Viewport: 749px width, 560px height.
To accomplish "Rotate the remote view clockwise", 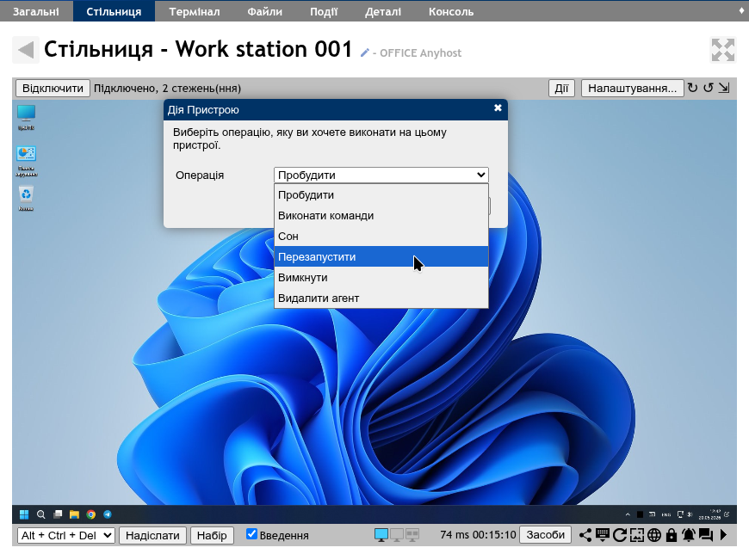I will click(x=692, y=88).
